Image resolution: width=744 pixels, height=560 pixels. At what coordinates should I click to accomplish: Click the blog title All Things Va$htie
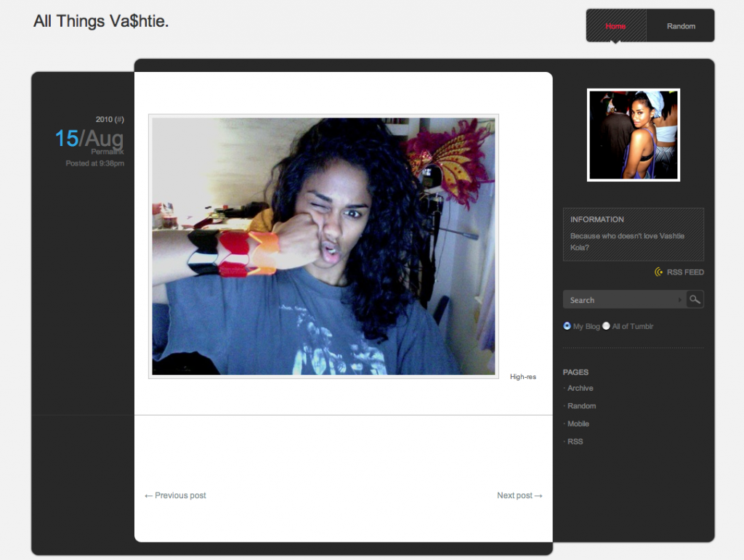[x=100, y=21]
